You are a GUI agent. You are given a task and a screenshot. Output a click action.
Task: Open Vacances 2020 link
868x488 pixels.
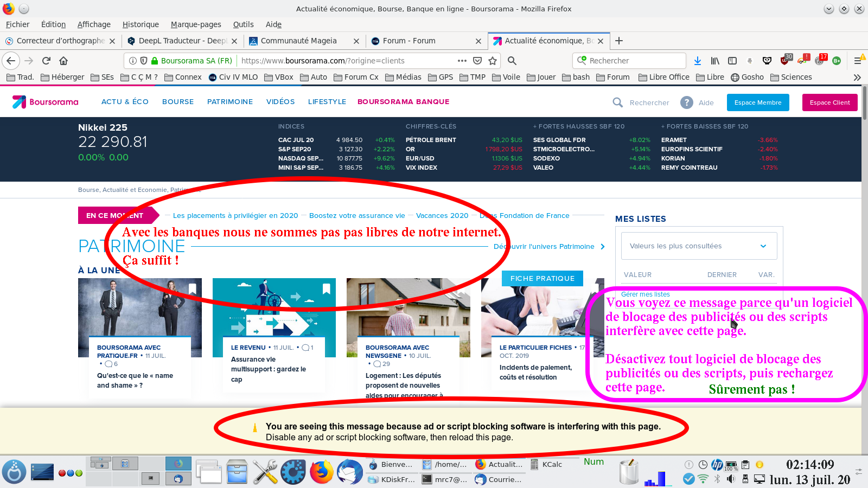[442, 215]
